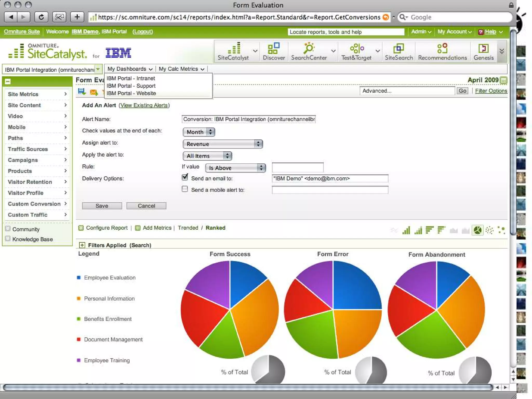The height and width of the screenshot is (399, 532).
Task: Switch to stacked vertical bar chart
Action: pos(418,230)
